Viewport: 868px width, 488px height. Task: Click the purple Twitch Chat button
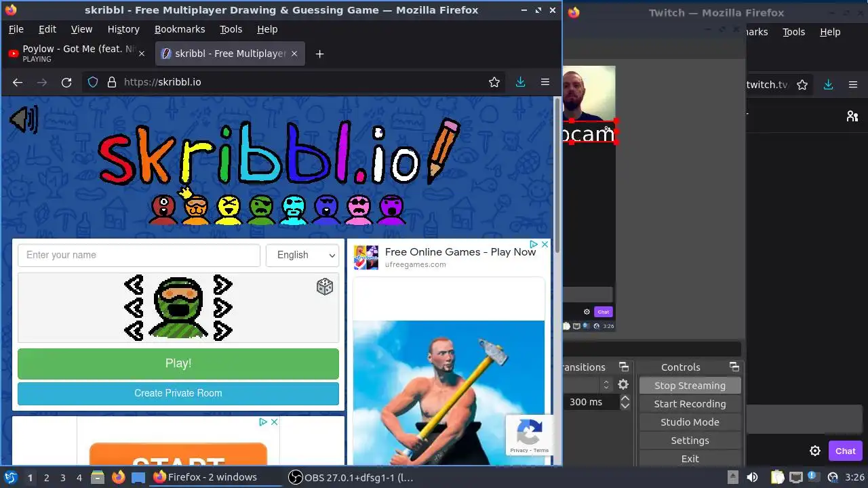coord(846,451)
